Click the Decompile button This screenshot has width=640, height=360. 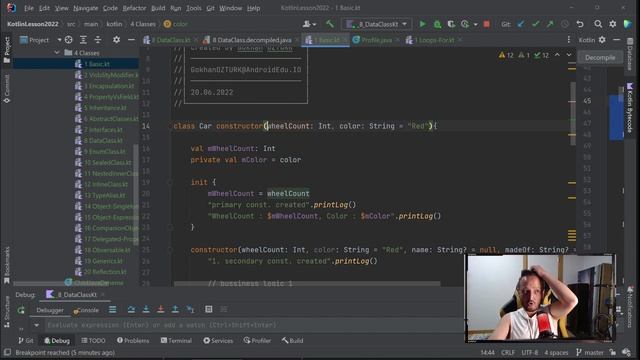pos(600,58)
